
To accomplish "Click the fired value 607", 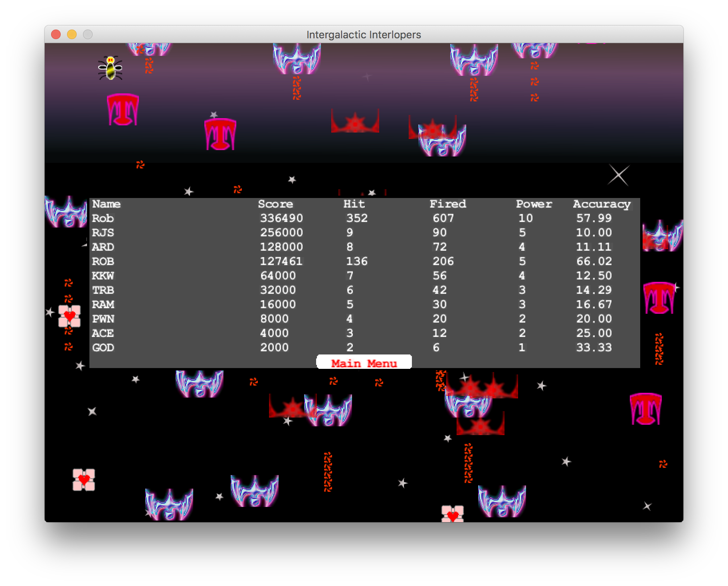I will coord(443,218).
